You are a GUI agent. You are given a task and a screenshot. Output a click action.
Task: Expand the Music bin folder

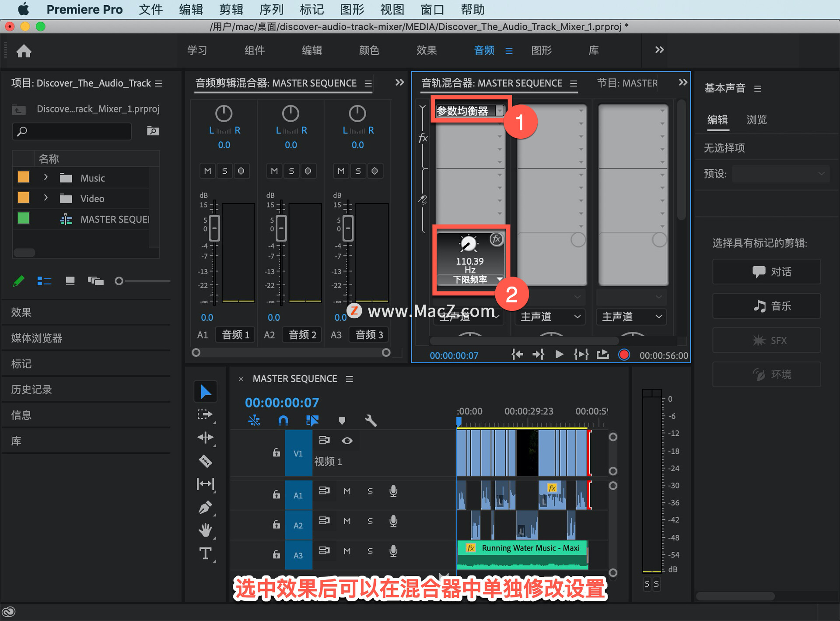click(x=45, y=178)
